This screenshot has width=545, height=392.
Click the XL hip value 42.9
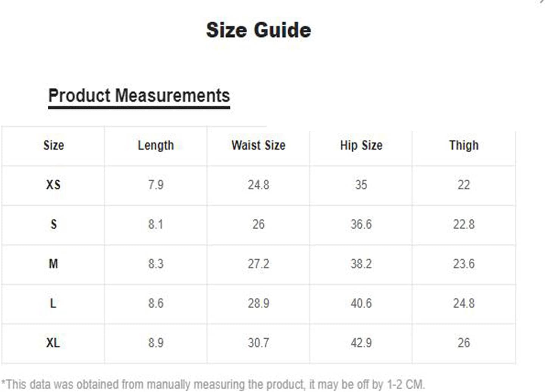click(x=361, y=343)
